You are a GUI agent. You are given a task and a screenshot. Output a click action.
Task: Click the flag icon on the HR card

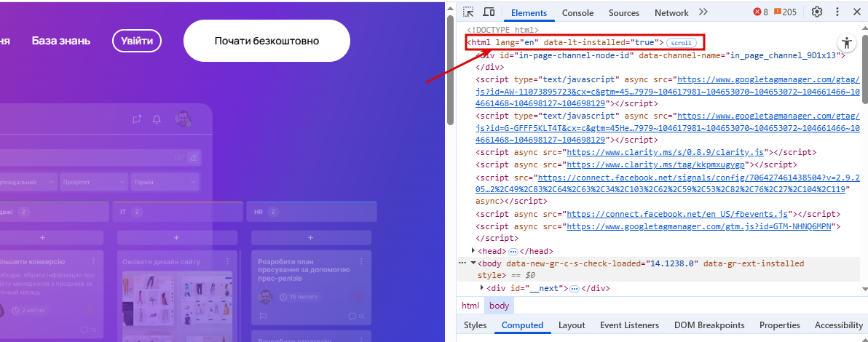[x=263, y=316]
